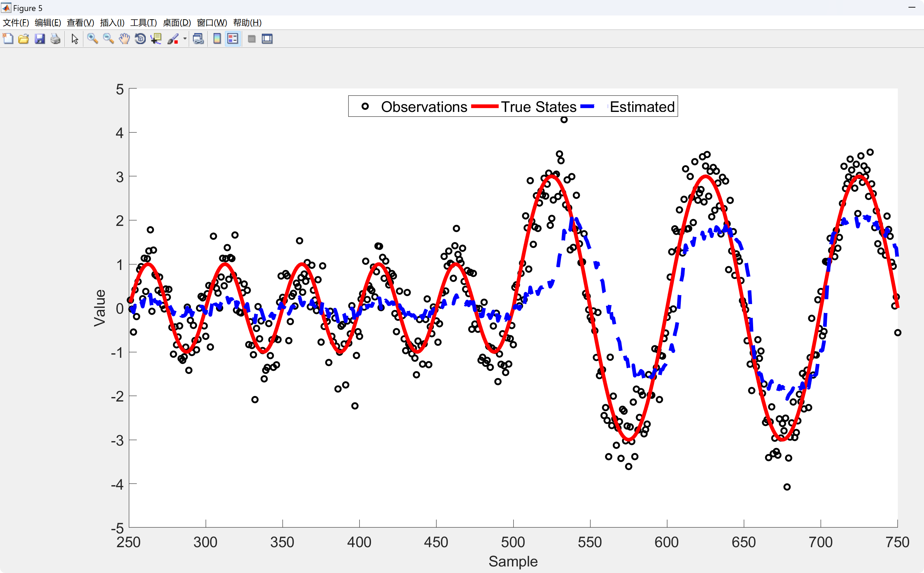Screen dimensions: 924x573
Task: Open the 帮助(H) help menu
Action: tap(247, 23)
